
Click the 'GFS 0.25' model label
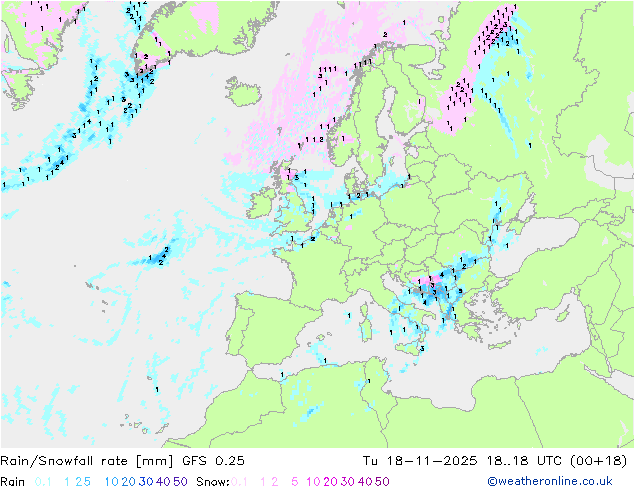pos(213,461)
